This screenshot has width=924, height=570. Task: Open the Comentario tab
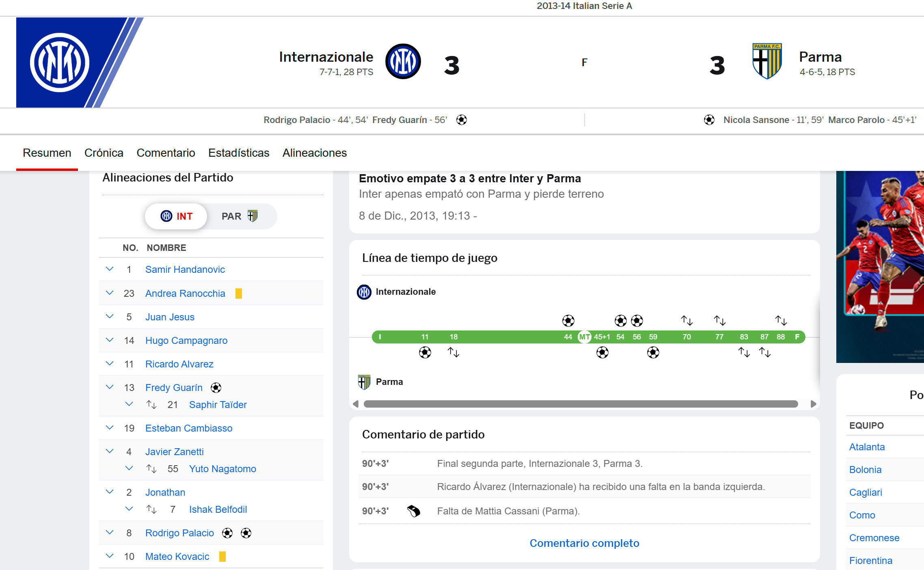click(x=166, y=153)
